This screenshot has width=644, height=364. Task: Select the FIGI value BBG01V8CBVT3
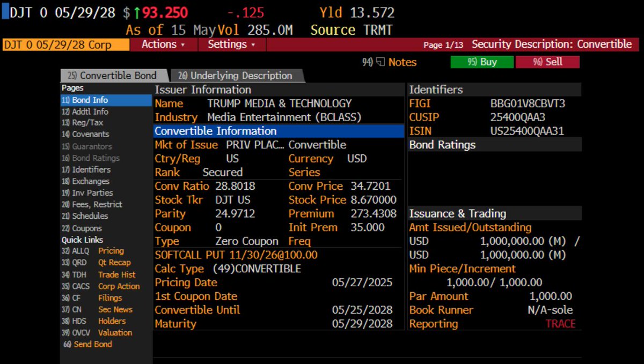tap(528, 104)
